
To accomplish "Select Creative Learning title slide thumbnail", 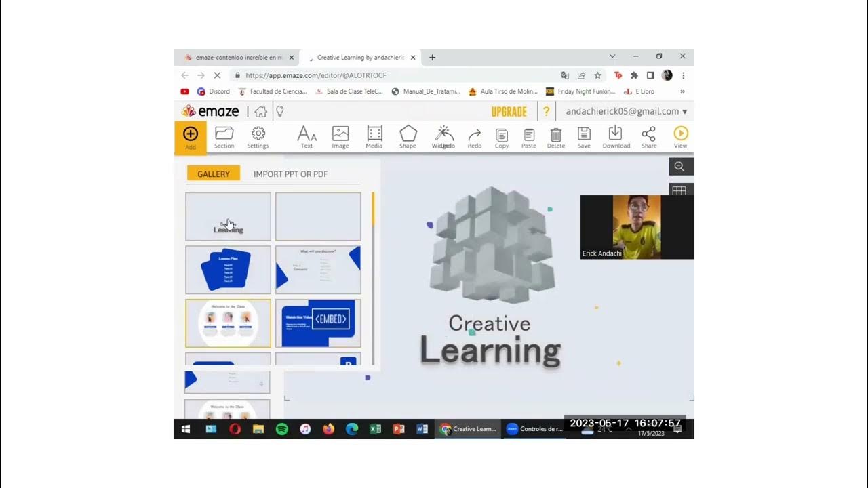I will [x=229, y=216].
